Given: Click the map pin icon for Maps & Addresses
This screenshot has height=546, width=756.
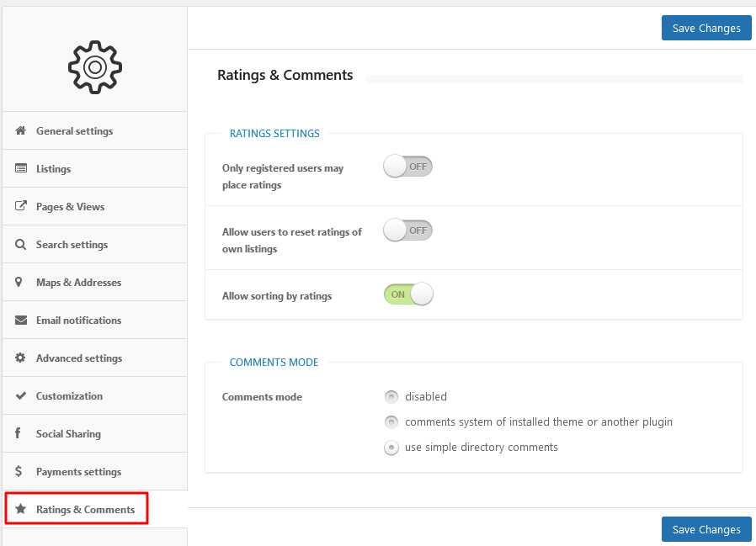Looking at the screenshot, I should point(19,282).
